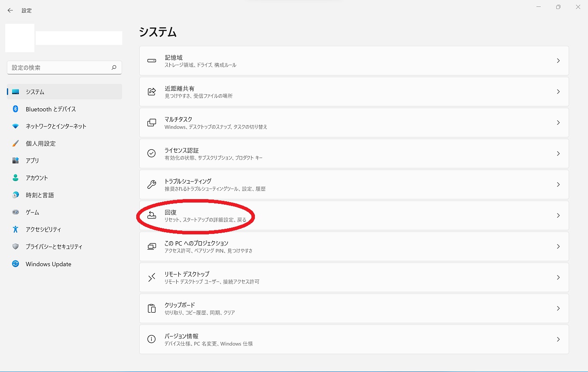Click the remote desktop (リモート デスクトップ) icon
The width and height of the screenshot is (588, 372).
pyautogui.click(x=151, y=277)
